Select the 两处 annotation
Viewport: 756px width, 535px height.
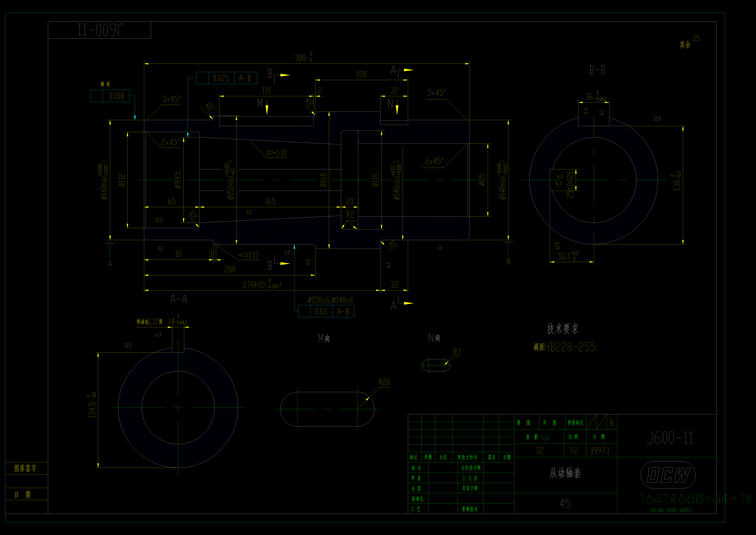pos(105,84)
